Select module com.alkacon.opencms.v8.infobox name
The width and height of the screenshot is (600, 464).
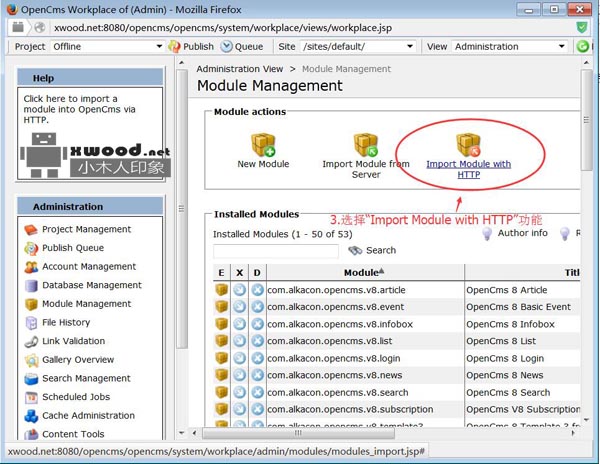point(340,324)
